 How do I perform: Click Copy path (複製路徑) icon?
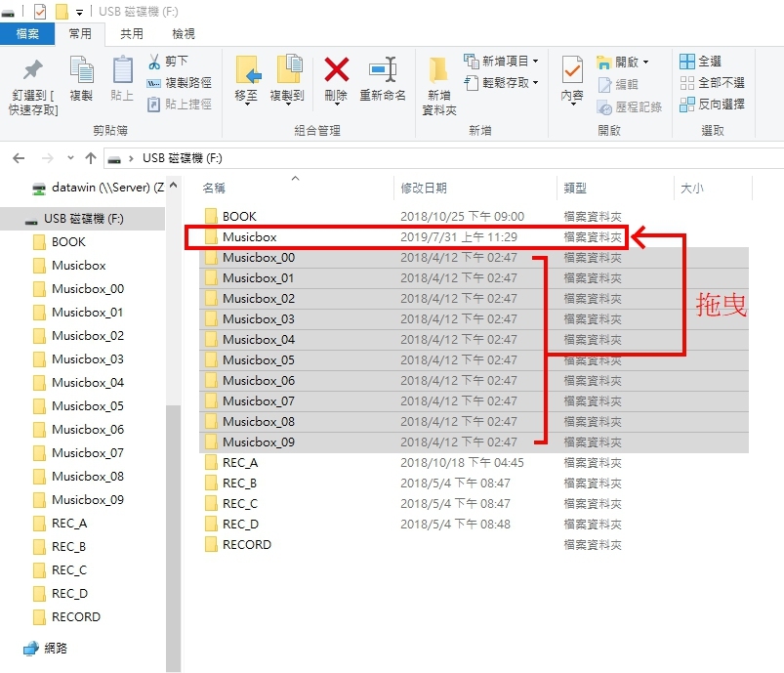(x=153, y=83)
